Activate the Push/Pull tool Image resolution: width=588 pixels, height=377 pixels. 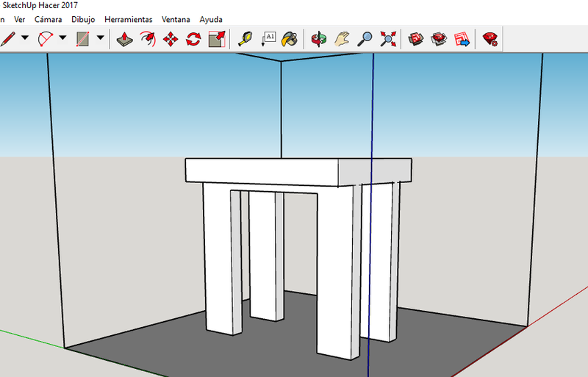point(125,39)
